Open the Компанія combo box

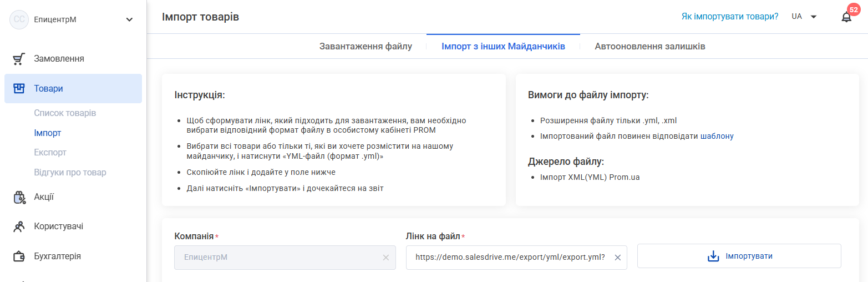[x=277, y=258]
